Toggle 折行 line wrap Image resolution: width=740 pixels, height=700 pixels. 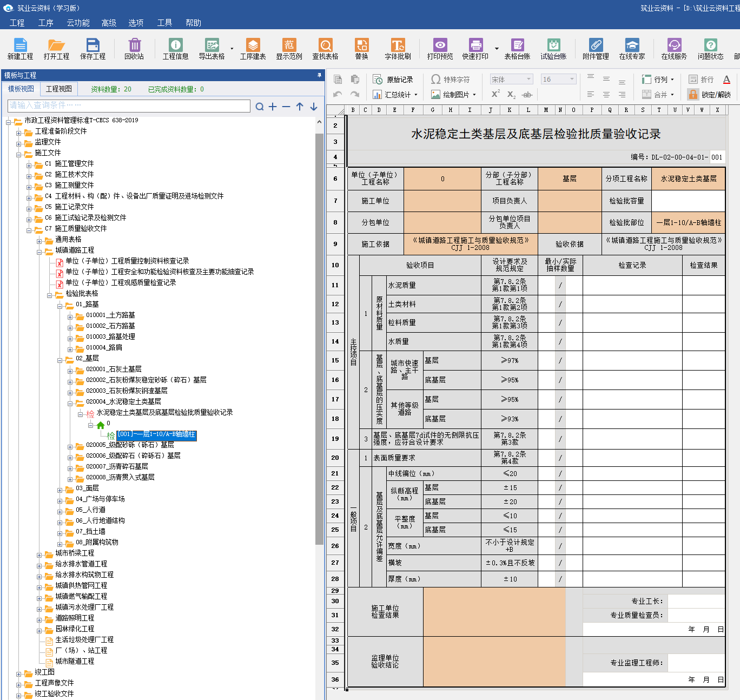[701, 80]
